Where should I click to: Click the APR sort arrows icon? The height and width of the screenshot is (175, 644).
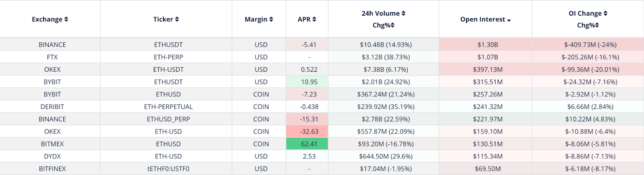tap(314, 19)
